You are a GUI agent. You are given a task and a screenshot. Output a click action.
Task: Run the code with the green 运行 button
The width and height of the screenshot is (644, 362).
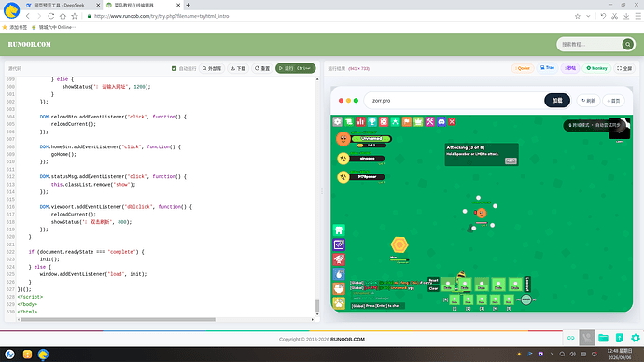tap(295, 68)
